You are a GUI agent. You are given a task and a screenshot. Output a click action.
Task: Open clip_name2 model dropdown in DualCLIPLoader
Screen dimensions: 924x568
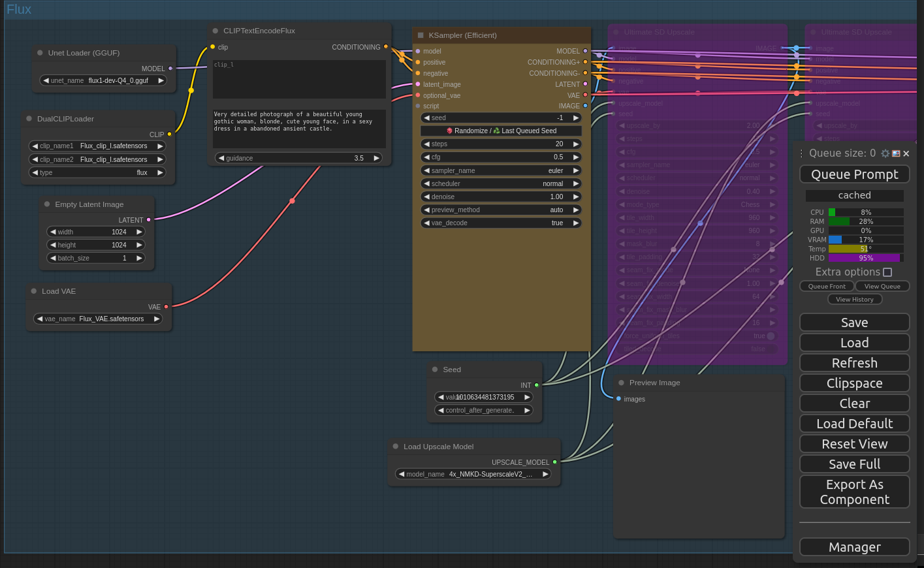pyautogui.click(x=97, y=159)
